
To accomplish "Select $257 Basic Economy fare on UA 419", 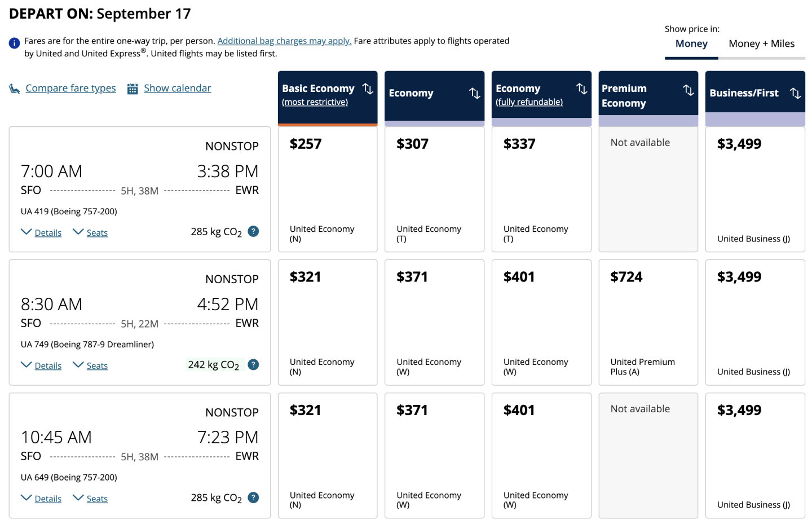I will (327, 189).
